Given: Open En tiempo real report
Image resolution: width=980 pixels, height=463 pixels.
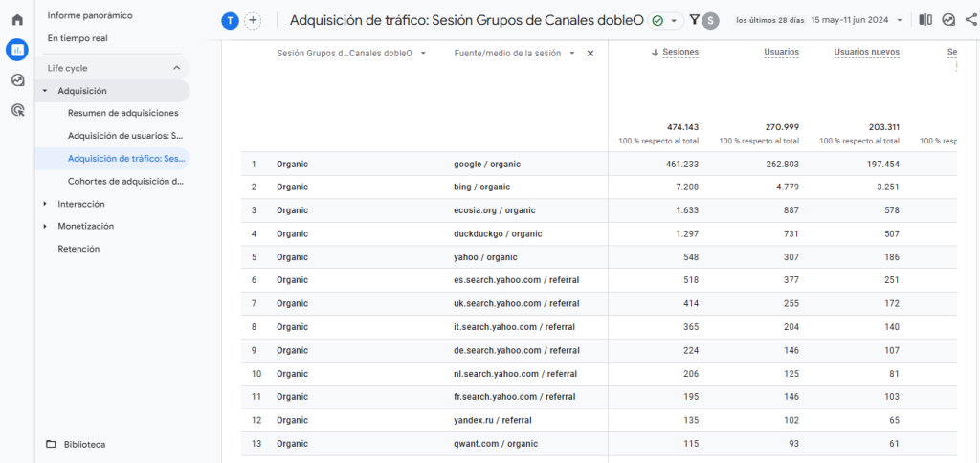Looking at the screenshot, I should (x=78, y=37).
